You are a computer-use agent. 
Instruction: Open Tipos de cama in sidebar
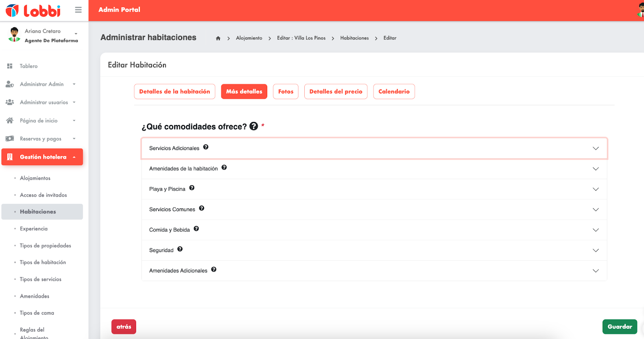pyautogui.click(x=37, y=313)
